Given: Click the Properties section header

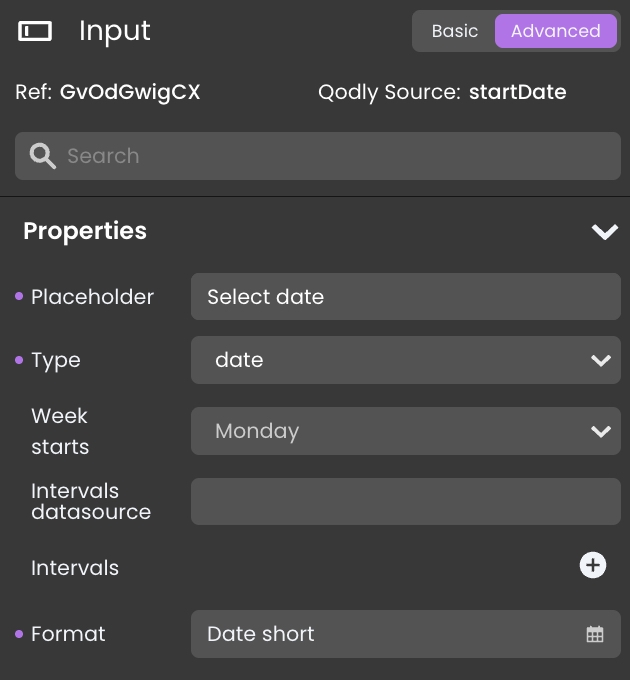Looking at the screenshot, I should 85,231.
